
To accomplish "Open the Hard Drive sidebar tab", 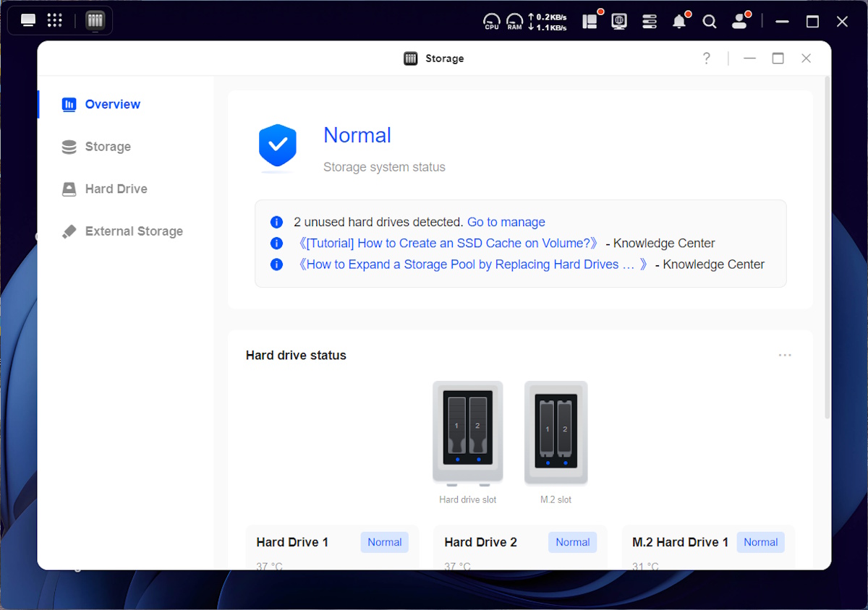I will pyautogui.click(x=116, y=189).
